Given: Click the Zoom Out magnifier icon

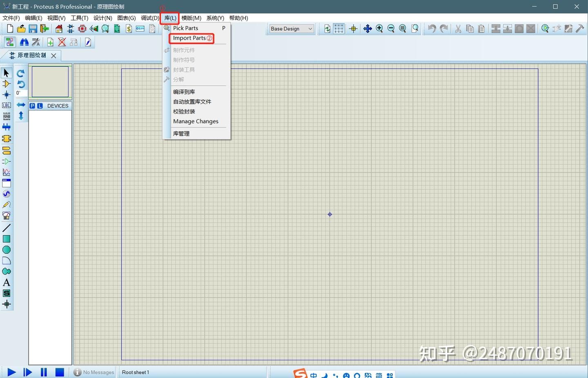Looking at the screenshot, I should point(391,29).
